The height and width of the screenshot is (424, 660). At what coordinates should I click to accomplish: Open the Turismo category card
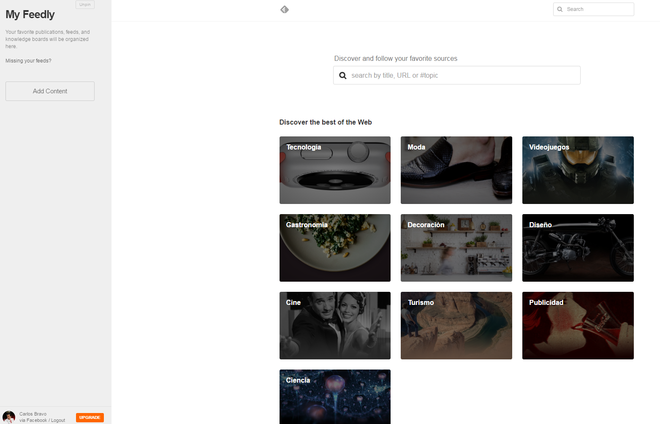coord(456,325)
